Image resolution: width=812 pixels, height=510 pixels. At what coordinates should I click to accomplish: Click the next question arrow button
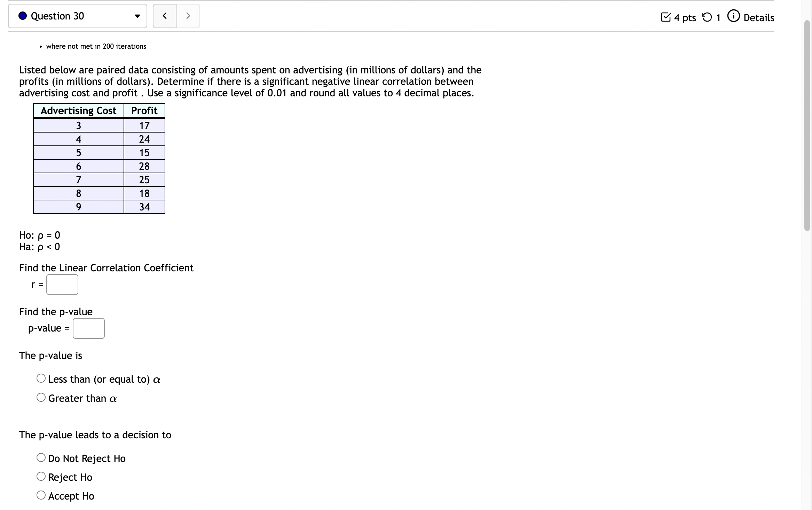click(188, 16)
